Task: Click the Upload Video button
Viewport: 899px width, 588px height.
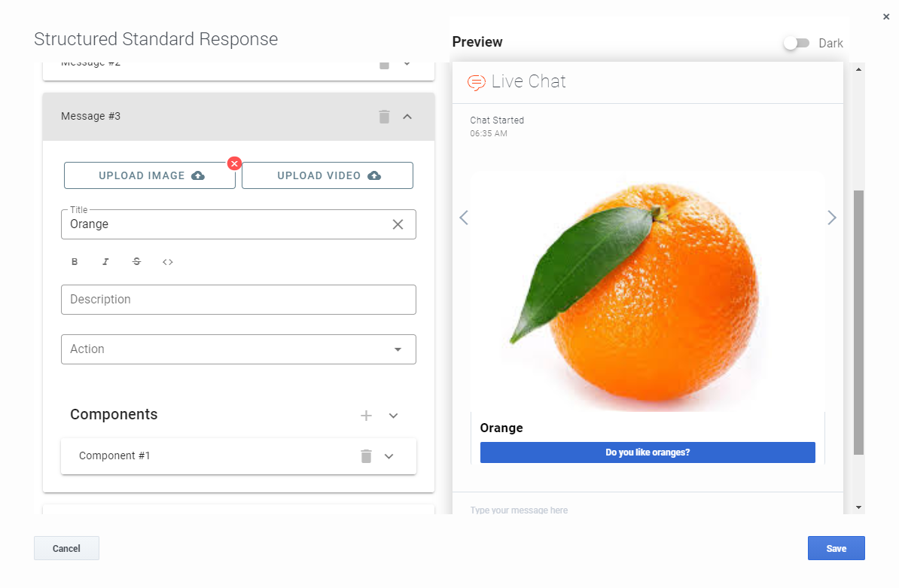Action: [327, 175]
